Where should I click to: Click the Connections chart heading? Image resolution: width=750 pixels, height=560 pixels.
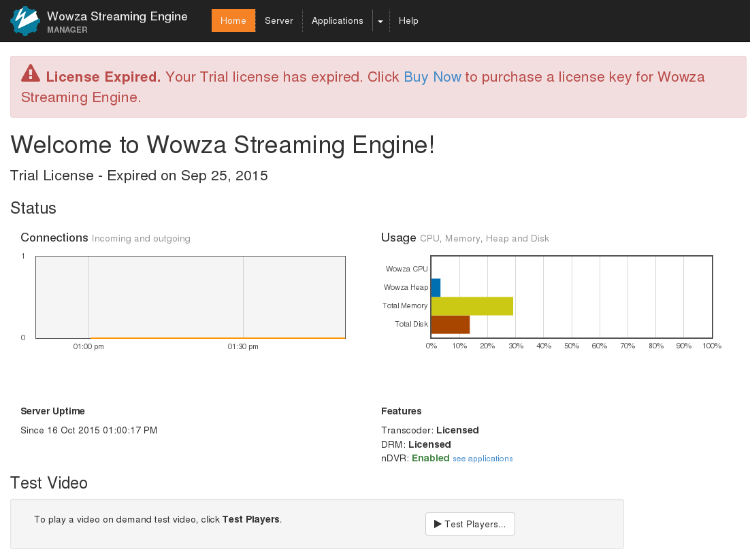click(x=54, y=237)
